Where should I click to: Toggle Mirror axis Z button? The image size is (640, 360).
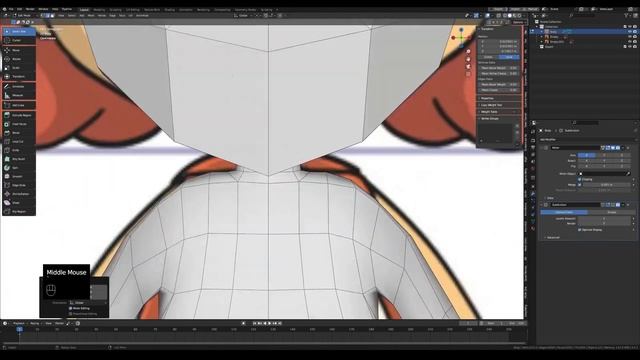(x=622, y=155)
